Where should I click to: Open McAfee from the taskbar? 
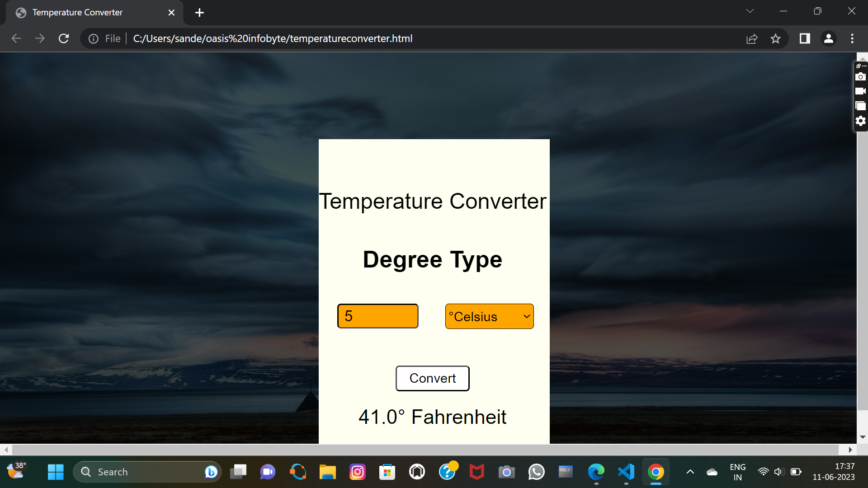476,472
